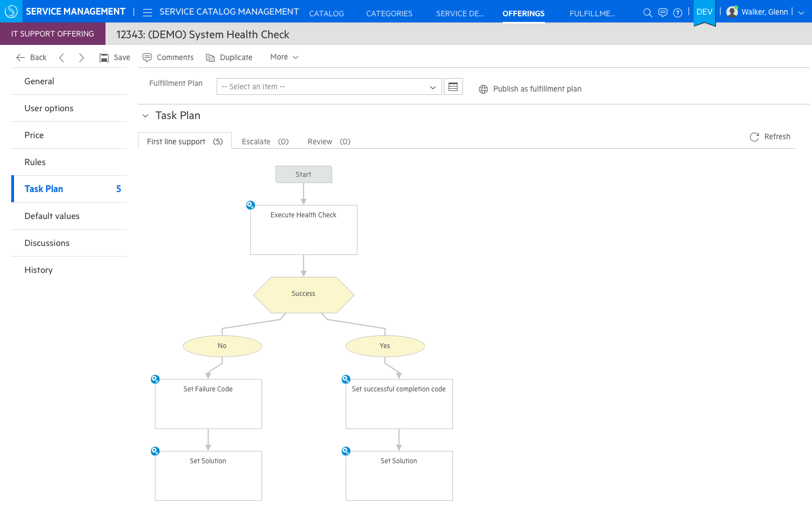The width and height of the screenshot is (812, 511).
Task: Click the automation icon on Execute Health Check
Action: coord(250,205)
